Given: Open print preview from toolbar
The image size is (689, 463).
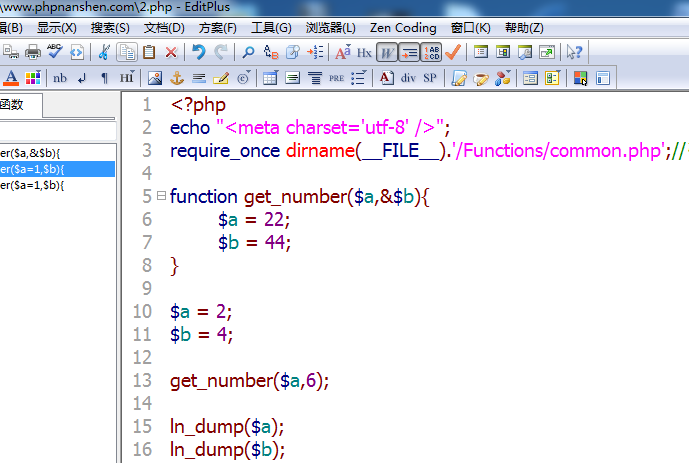Looking at the screenshot, I should pos(11,52).
